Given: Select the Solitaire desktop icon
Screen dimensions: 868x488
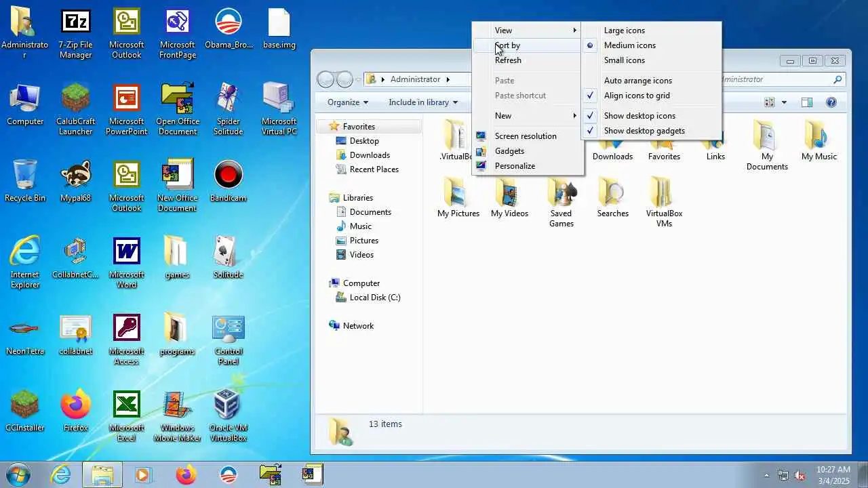Looking at the screenshot, I should click(x=228, y=258).
